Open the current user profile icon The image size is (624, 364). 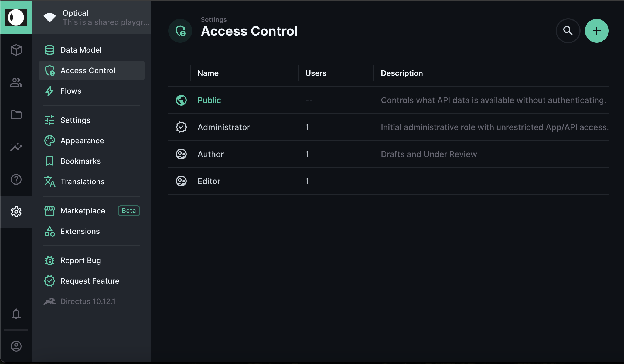16,346
